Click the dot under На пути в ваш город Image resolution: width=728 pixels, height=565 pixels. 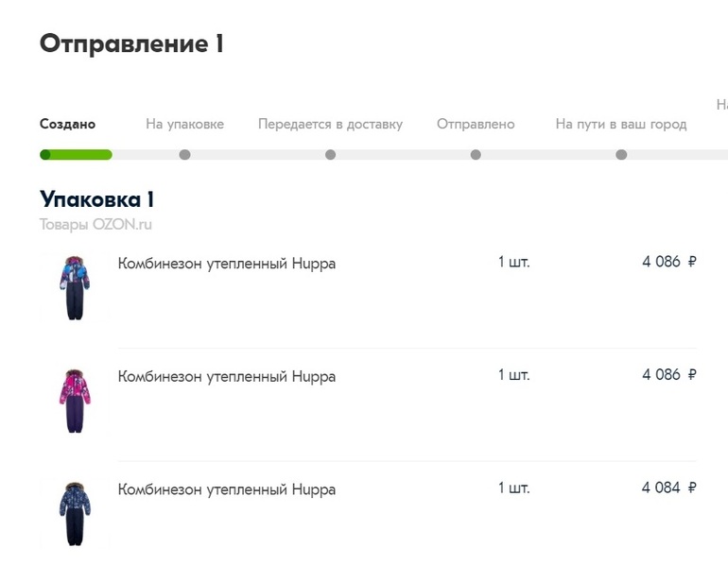click(x=621, y=155)
